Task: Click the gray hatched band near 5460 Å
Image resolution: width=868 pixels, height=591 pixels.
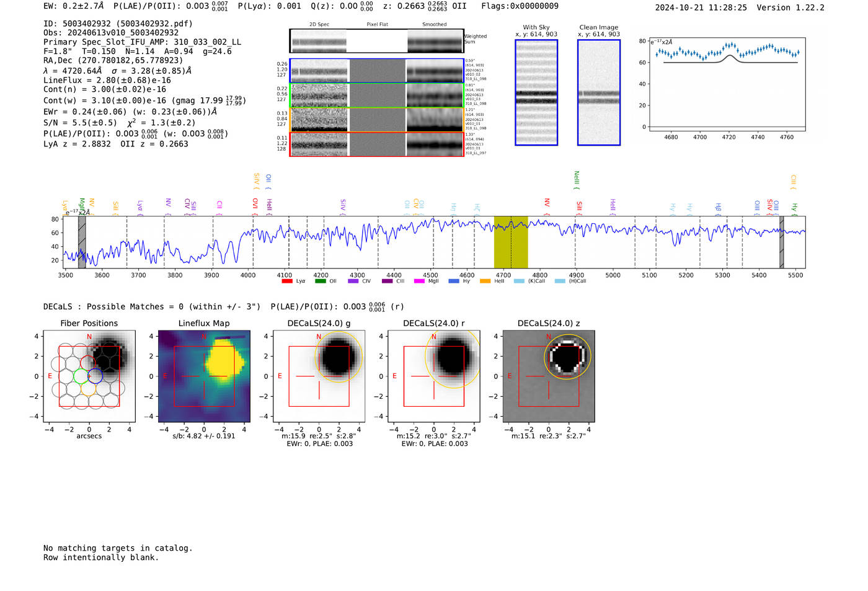Action: tap(782, 242)
